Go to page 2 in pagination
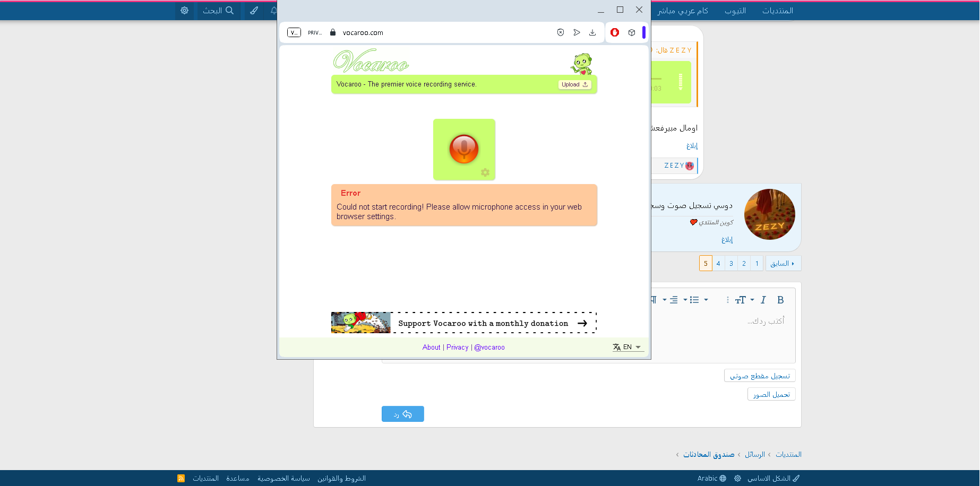Viewport: 980px width, 486px height. 744,263
